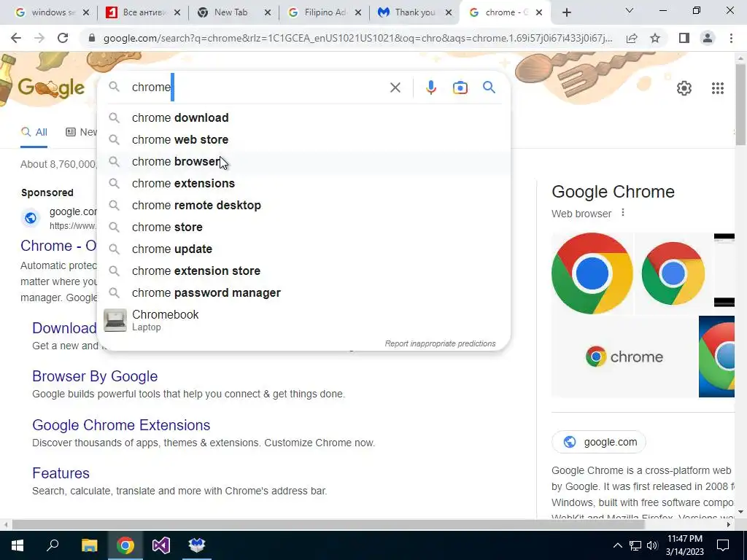Open the volume tray icon
This screenshot has height=560, width=747.
point(652,545)
